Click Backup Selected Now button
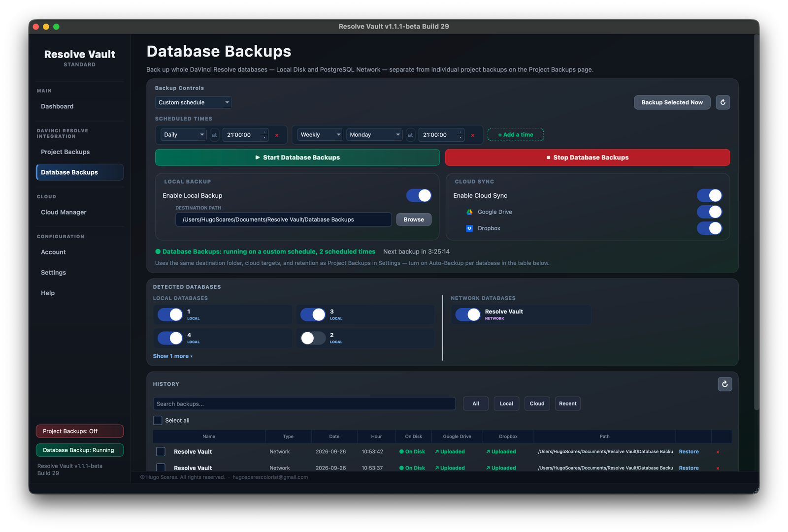This screenshot has width=788, height=532. click(672, 102)
